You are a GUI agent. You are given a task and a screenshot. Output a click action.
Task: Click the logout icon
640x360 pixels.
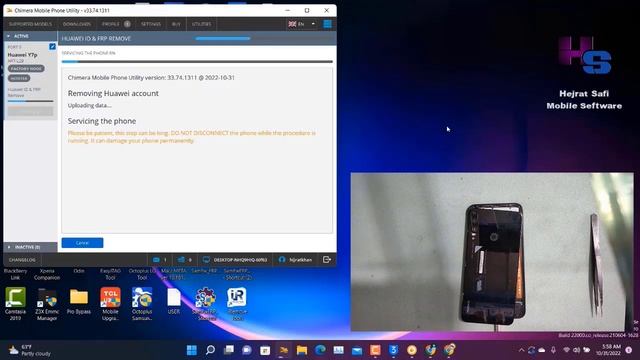tap(327, 260)
